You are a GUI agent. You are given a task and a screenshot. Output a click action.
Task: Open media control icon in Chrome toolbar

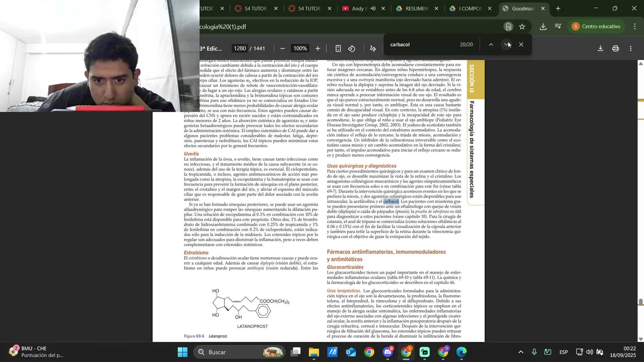coord(558,27)
